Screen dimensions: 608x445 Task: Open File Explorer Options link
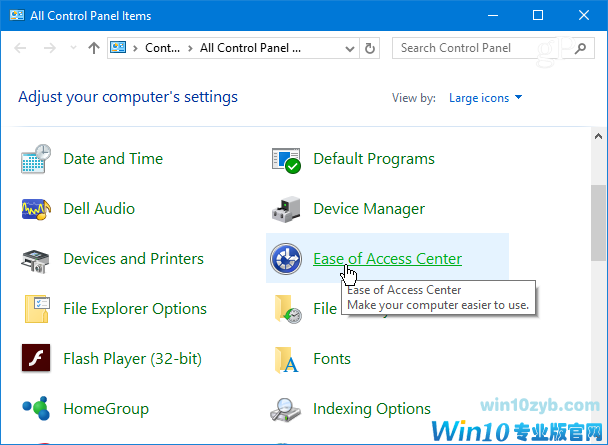[x=135, y=309]
